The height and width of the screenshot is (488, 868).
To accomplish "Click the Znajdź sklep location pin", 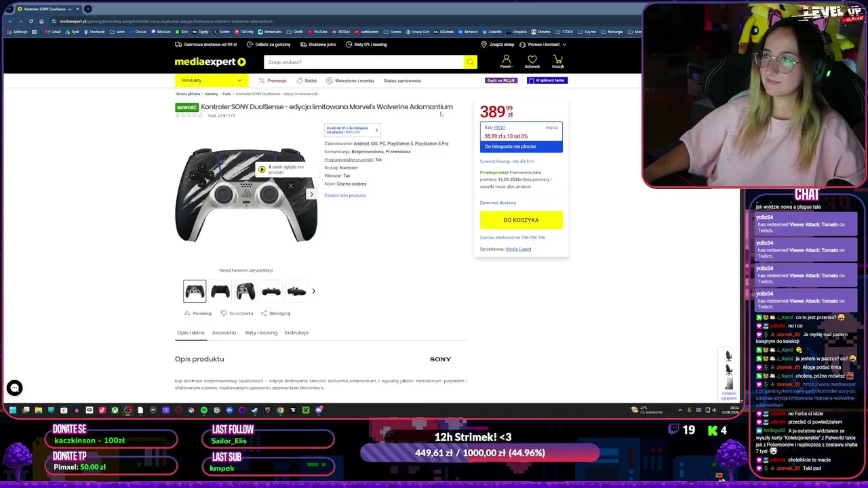I will tap(484, 45).
